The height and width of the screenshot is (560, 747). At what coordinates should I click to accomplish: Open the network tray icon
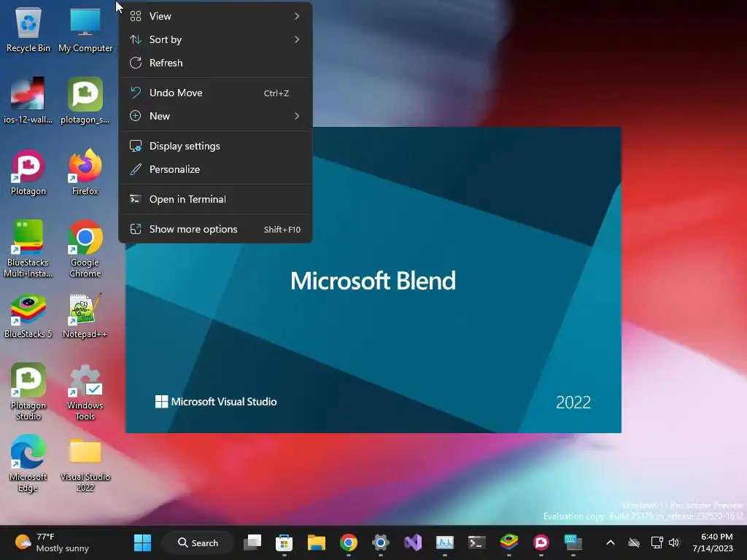coord(657,542)
